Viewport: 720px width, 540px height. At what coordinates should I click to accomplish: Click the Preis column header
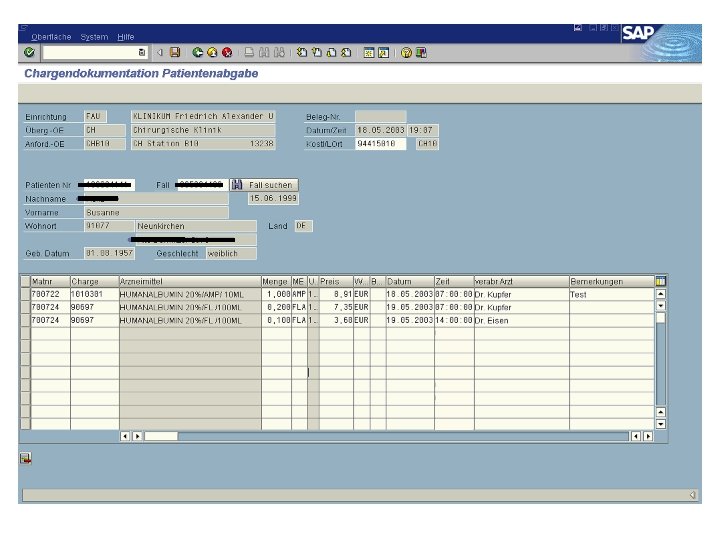[x=336, y=281]
